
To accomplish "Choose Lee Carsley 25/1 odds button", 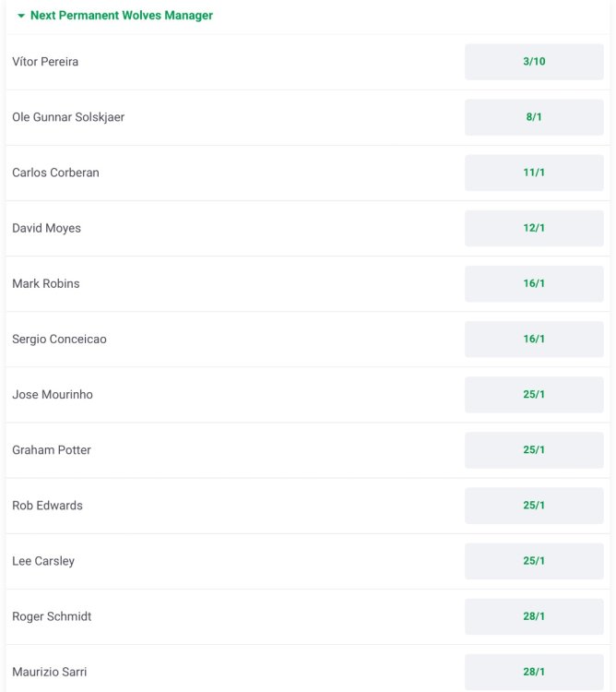I will [534, 560].
